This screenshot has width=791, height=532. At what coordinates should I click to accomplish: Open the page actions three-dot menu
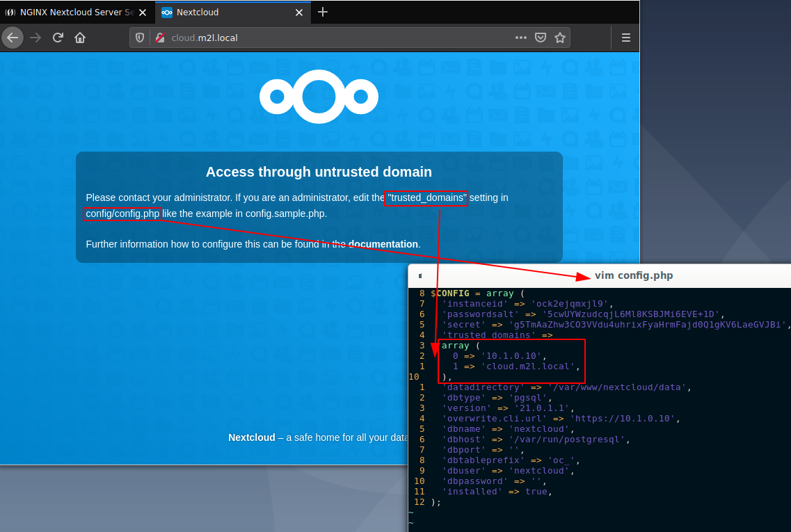521,38
